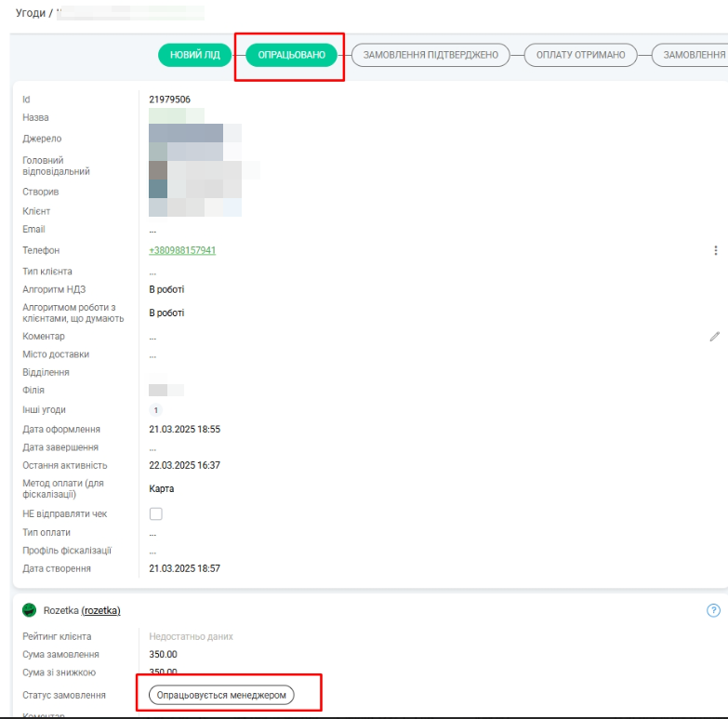Viewport: 728px width, 719px height.
Task: Select the 'ОПРАЦЬОВАНО' pipeline stage
Action: (x=291, y=56)
